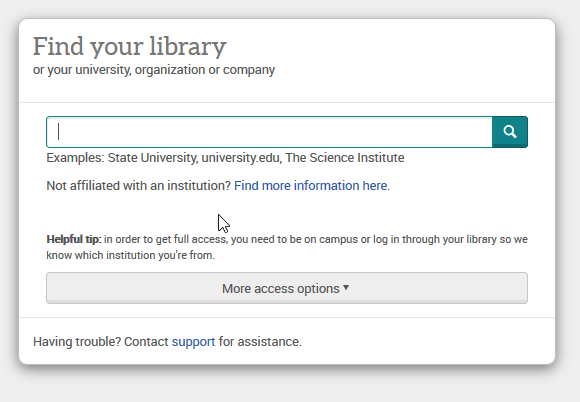Click "The Science Institute" example text

coord(345,158)
